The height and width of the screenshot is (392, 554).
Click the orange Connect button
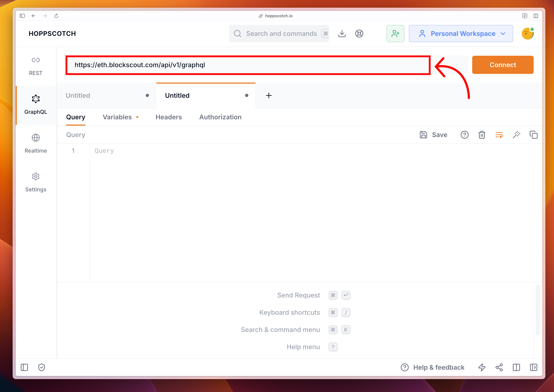[x=503, y=65]
